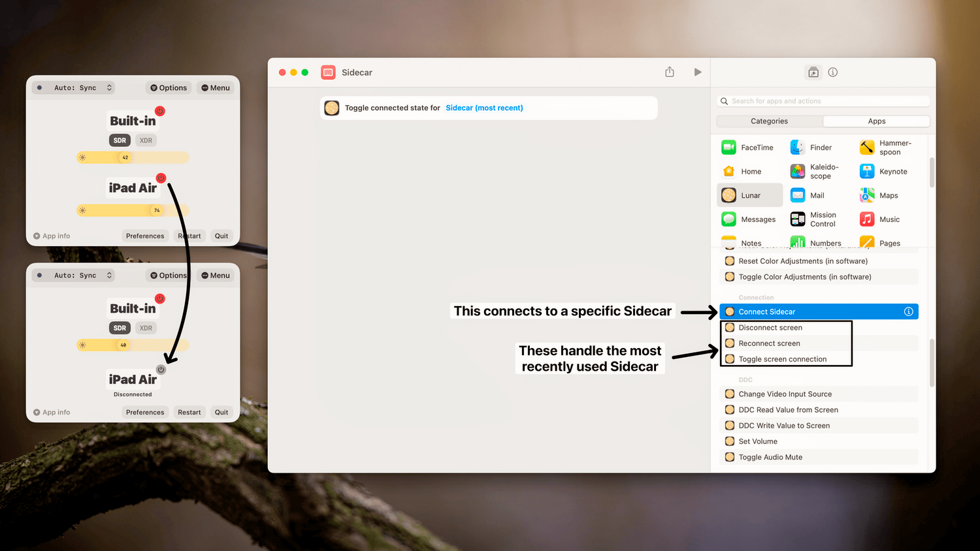Select the Lunar app entry

pos(750,195)
